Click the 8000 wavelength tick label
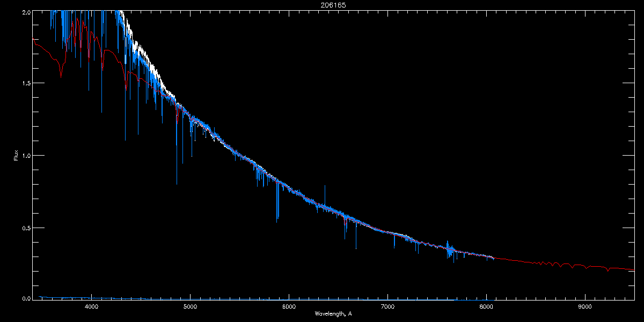644x322 pixels. tap(486, 308)
